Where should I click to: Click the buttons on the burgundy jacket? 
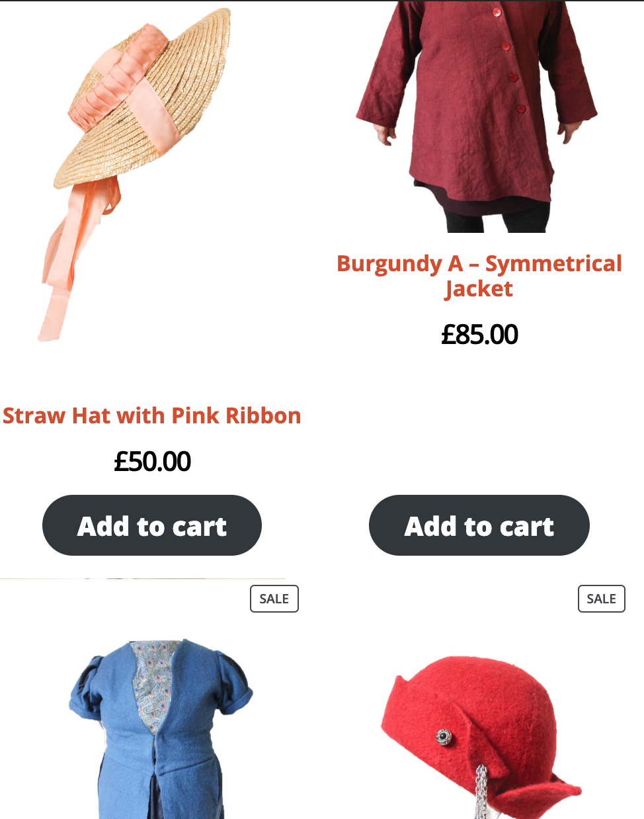(x=508, y=60)
